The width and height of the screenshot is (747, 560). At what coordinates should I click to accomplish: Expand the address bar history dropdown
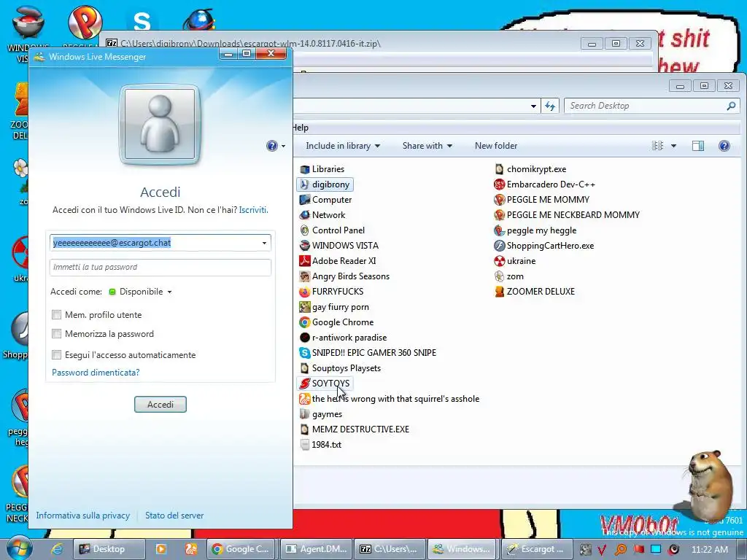pyautogui.click(x=533, y=106)
